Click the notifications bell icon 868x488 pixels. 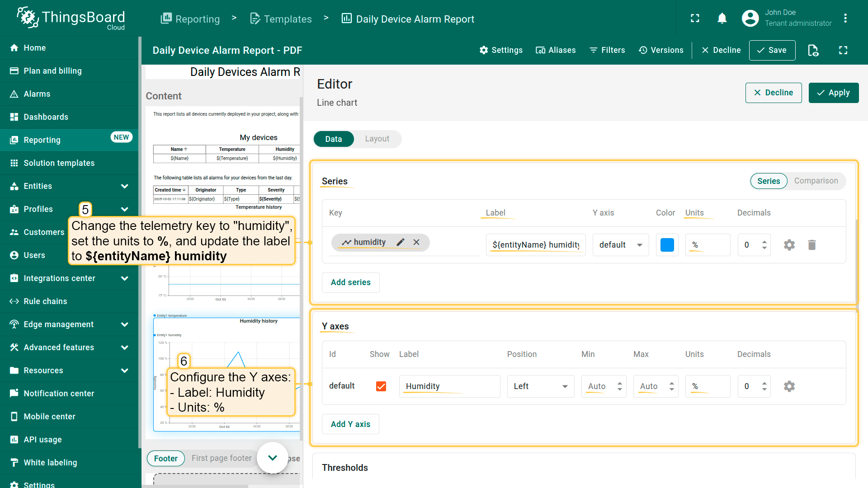pyautogui.click(x=722, y=19)
